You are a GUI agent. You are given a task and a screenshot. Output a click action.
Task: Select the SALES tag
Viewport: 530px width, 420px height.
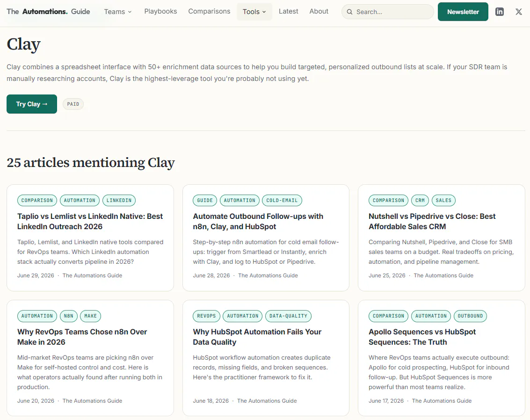[443, 200]
